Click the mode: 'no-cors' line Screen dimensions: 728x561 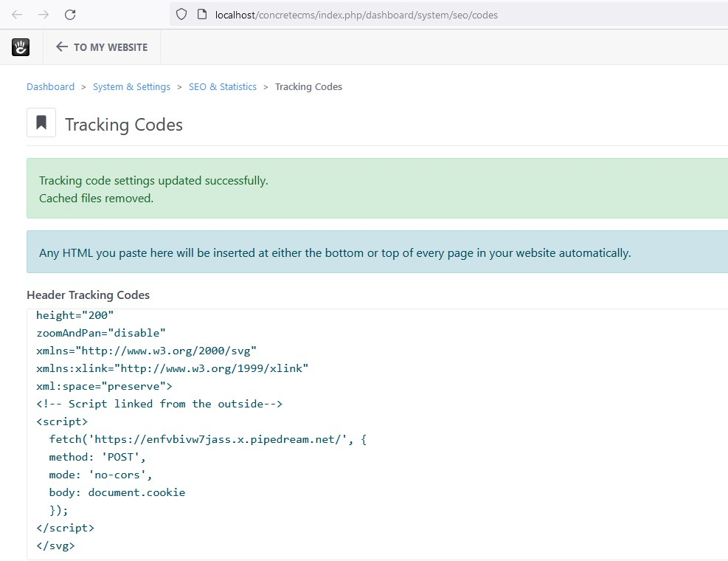(100, 475)
